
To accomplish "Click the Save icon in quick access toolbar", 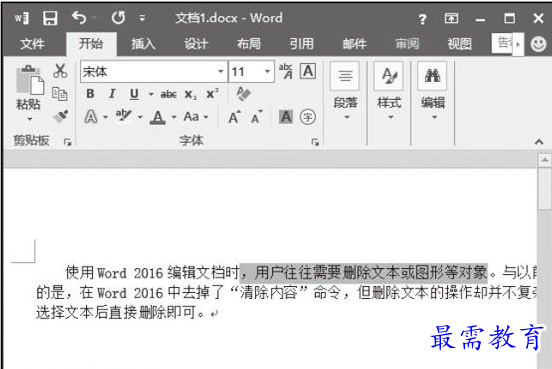I will pyautogui.click(x=50, y=18).
